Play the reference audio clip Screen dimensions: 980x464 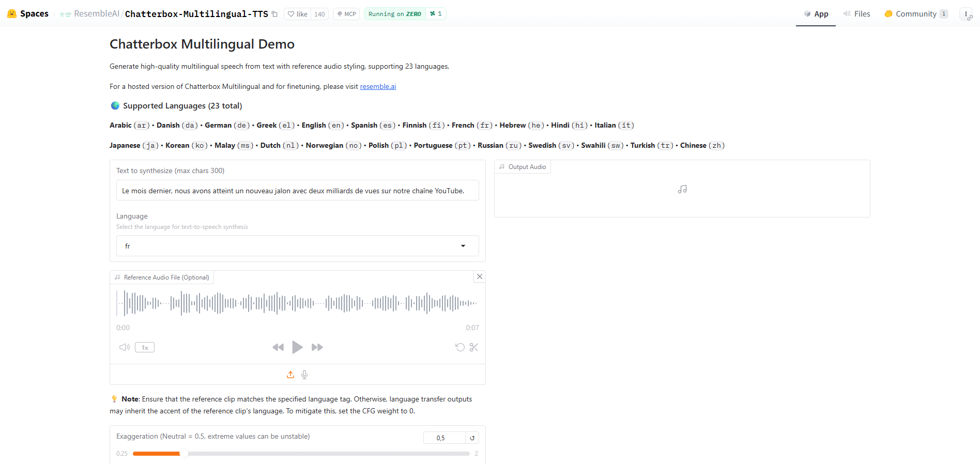[297, 347]
